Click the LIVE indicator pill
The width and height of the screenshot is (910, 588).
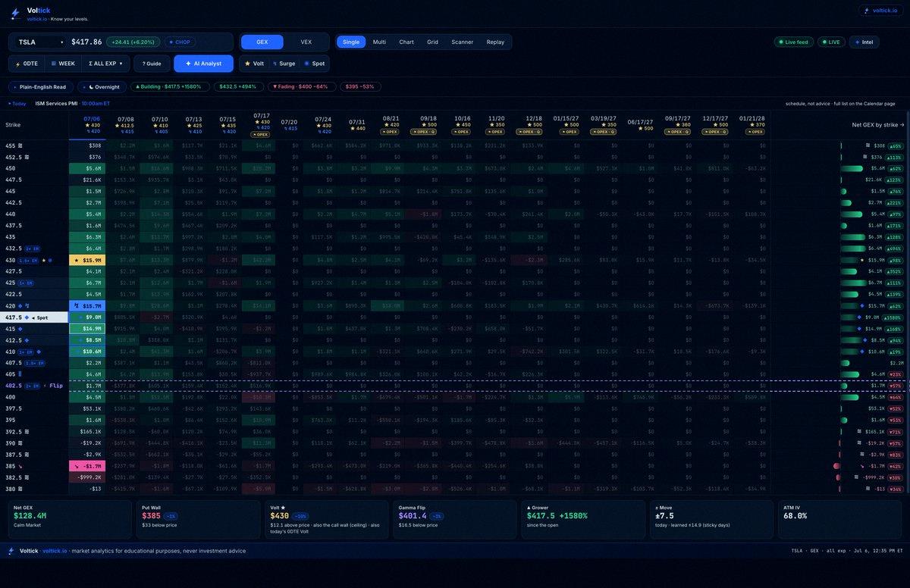click(x=831, y=42)
